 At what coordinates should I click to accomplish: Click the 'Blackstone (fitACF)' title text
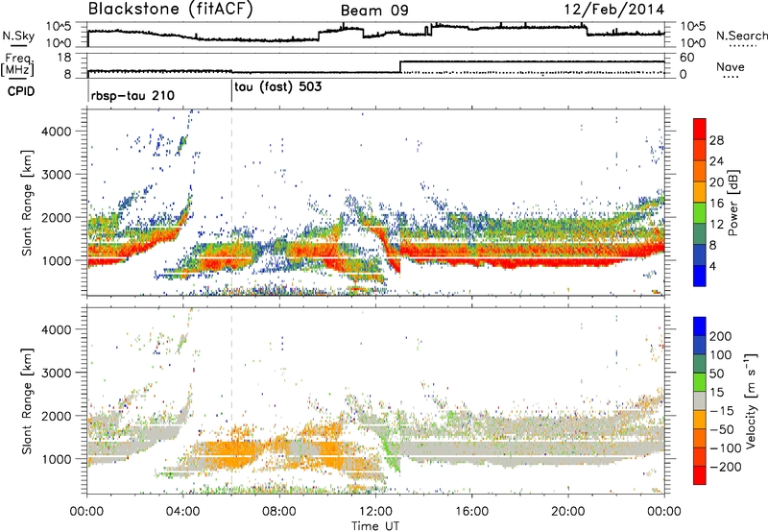(x=170, y=10)
